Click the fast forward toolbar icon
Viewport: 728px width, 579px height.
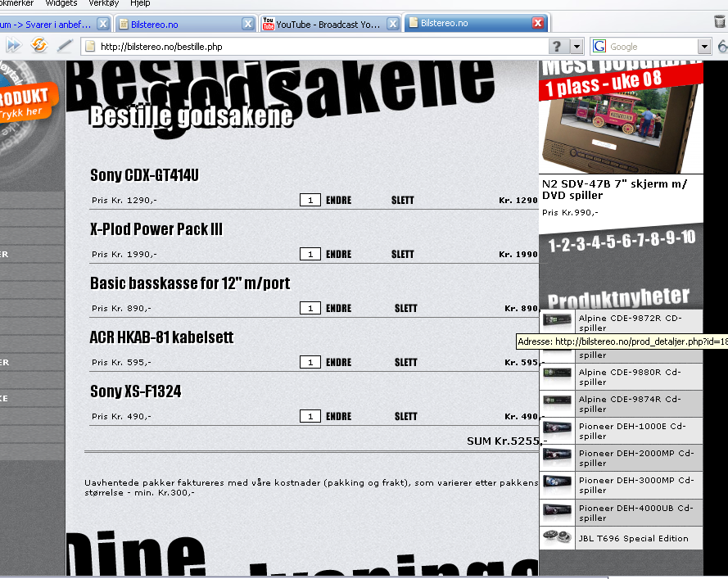13,46
